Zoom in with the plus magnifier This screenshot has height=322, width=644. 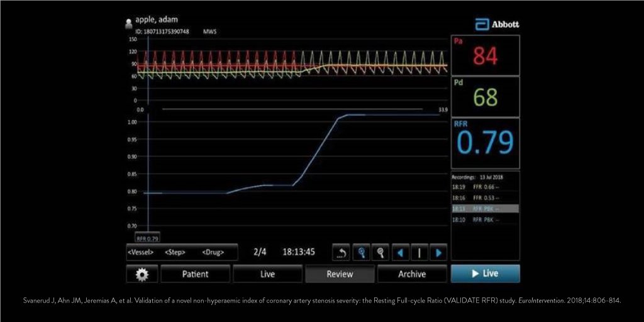361,252
